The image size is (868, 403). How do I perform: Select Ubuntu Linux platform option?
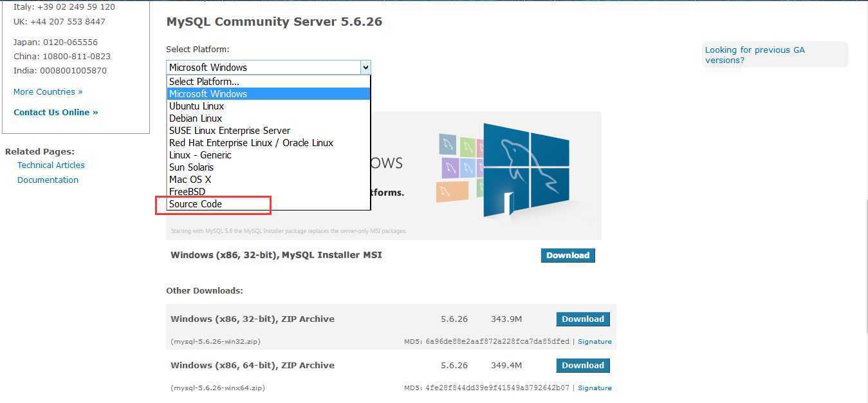(268, 106)
